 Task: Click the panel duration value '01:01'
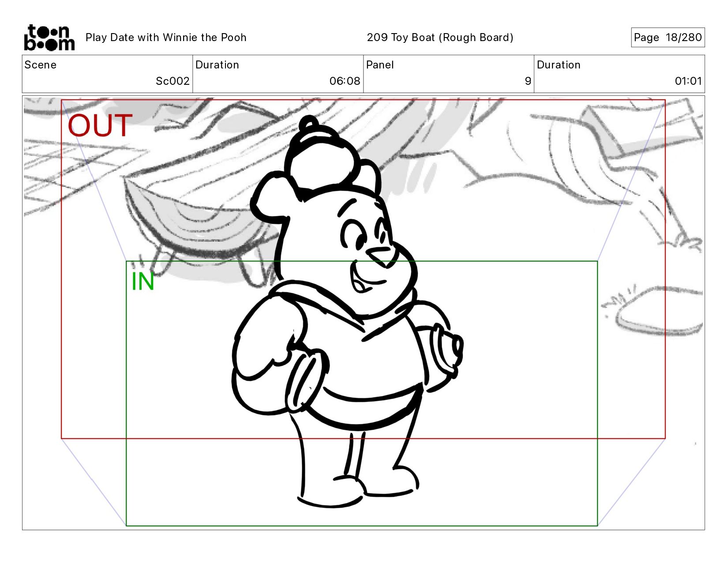click(x=688, y=81)
